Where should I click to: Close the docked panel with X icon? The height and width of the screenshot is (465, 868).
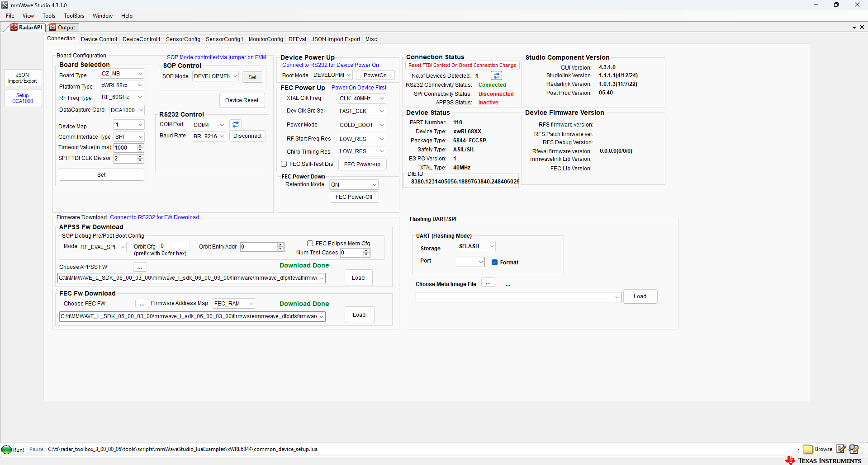pyautogui.click(x=862, y=27)
